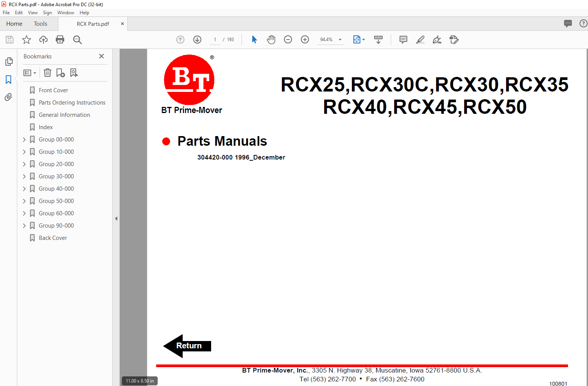The width and height of the screenshot is (588, 386).
Task: Click the black Return arrow button
Action: point(187,346)
